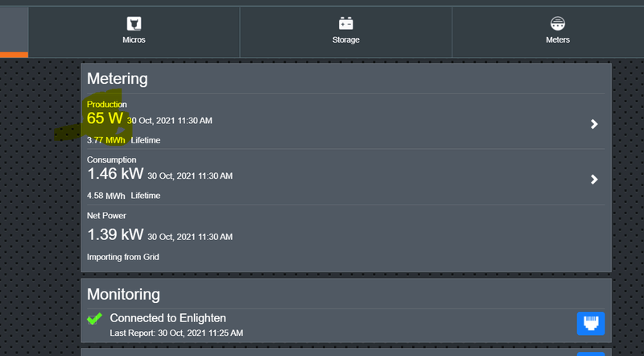Image resolution: width=644 pixels, height=356 pixels.
Task: Expand the Production details chevron
Action: (x=594, y=124)
